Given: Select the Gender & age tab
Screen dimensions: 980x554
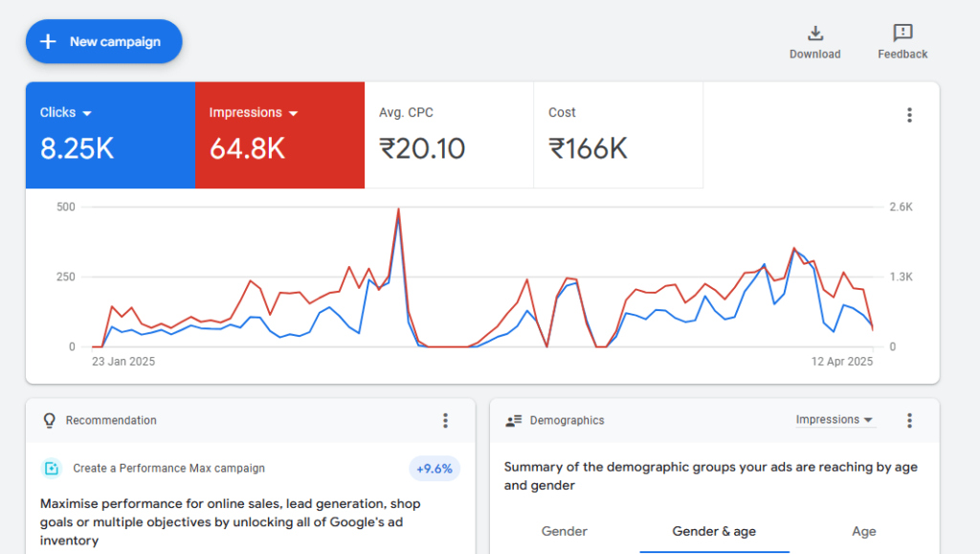Looking at the screenshot, I should click(714, 531).
